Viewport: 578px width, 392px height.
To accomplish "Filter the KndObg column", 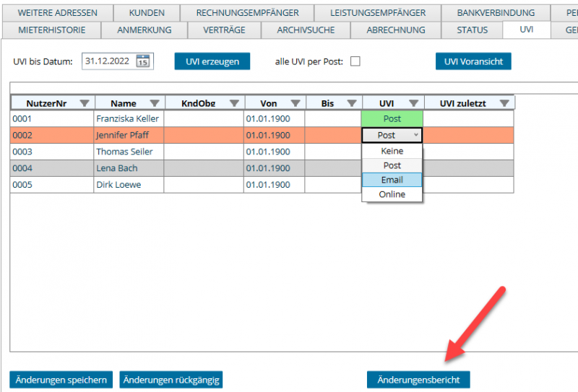I will [x=234, y=103].
